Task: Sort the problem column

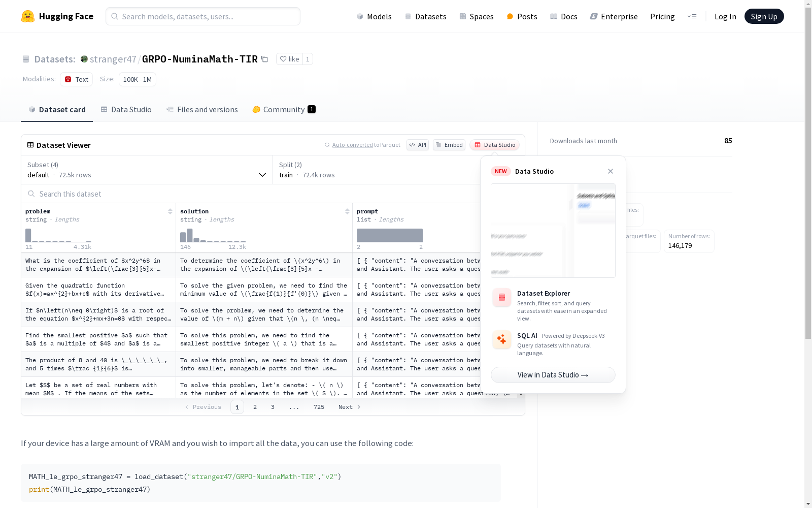Action: (x=170, y=211)
